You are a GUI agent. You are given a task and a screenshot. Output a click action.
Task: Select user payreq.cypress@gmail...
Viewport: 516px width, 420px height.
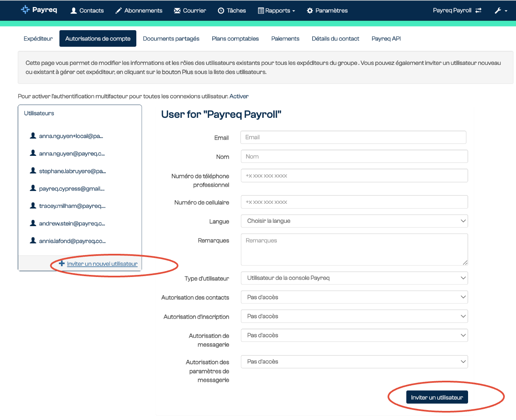[72, 189]
